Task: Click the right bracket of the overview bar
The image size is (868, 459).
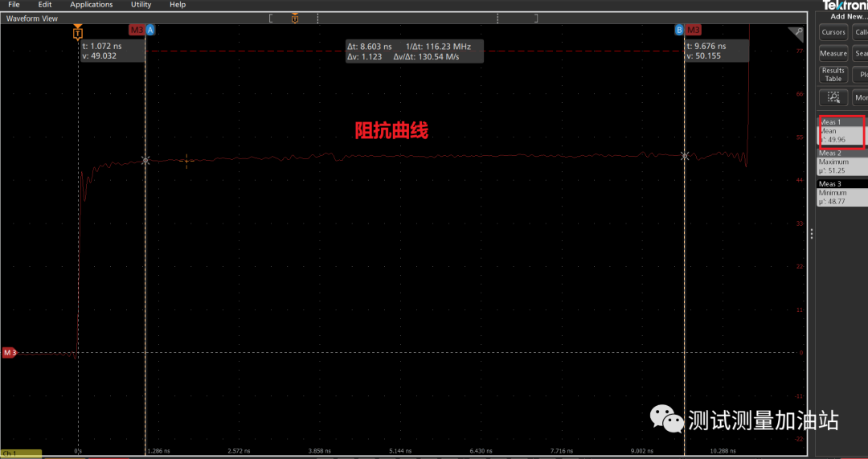Action: click(535, 18)
